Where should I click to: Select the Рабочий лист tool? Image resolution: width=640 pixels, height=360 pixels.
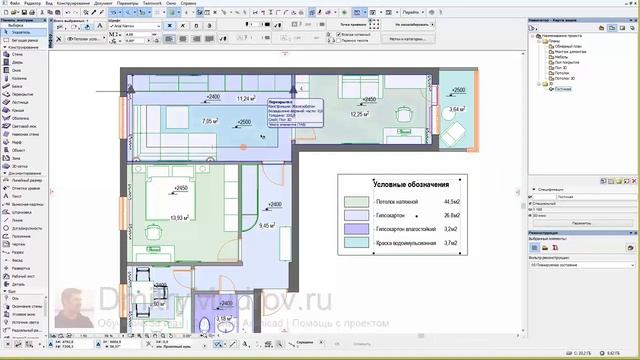[22, 276]
